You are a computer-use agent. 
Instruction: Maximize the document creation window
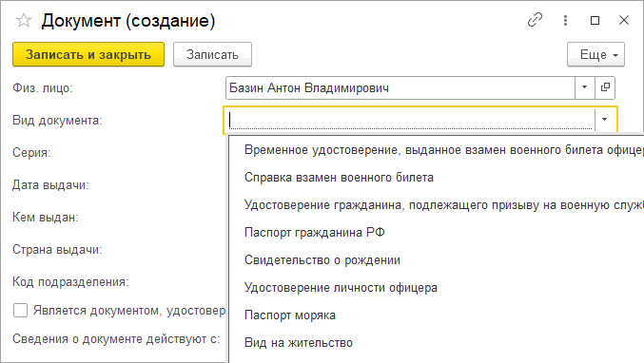[595, 20]
